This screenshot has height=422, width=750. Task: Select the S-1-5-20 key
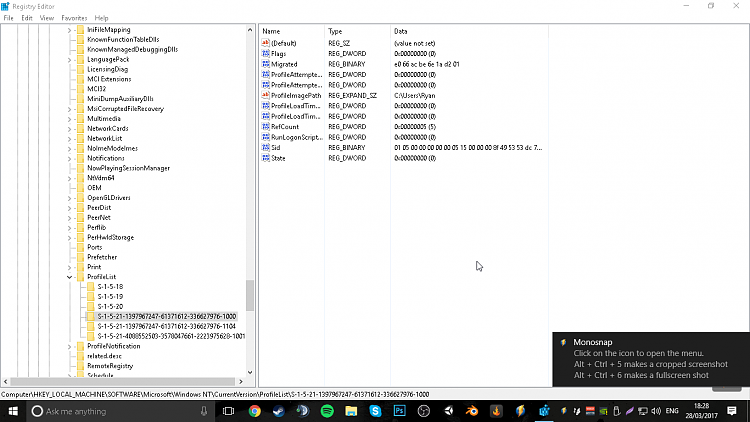[110, 307]
